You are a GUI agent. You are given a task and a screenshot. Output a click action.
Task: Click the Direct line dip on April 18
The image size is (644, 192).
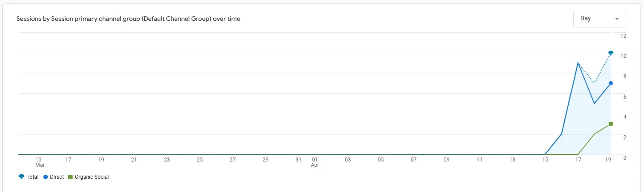pyautogui.click(x=594, y=104)
